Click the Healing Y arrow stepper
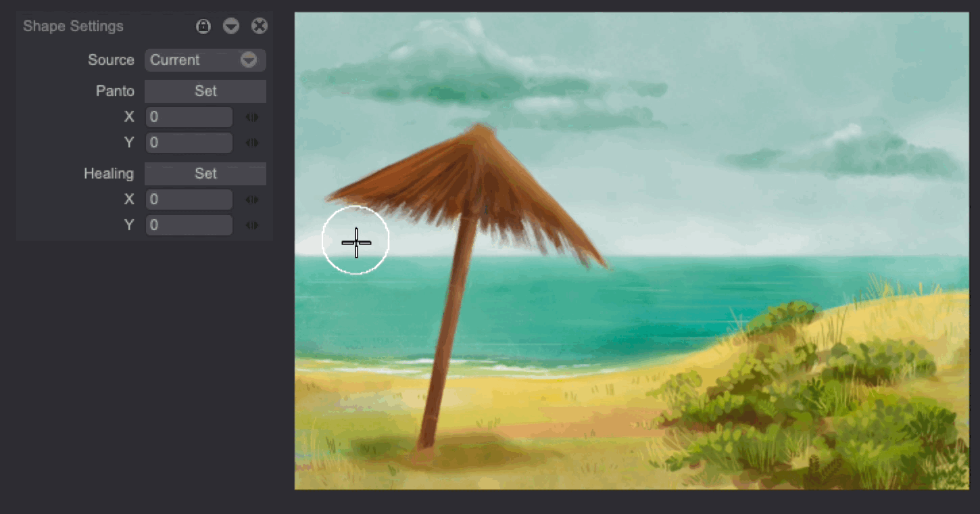Image resolution: width=980 pixels, height=514 pixels. pyautogui.click(x=252, y=226)
